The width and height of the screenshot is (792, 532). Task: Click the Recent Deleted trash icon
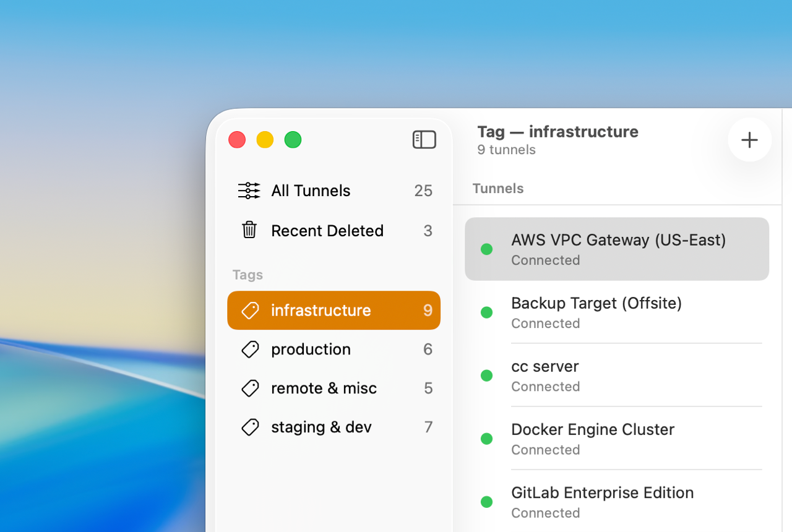(249, 230)
